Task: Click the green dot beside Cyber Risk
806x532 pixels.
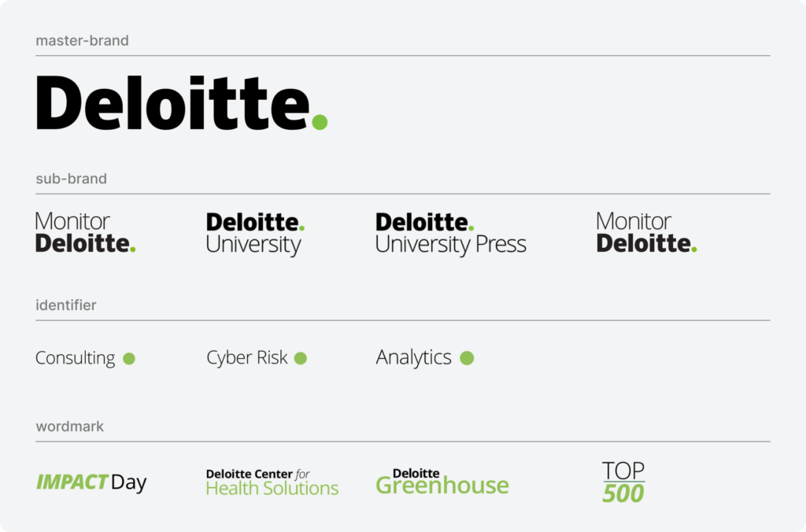Action: click(301, 358)
